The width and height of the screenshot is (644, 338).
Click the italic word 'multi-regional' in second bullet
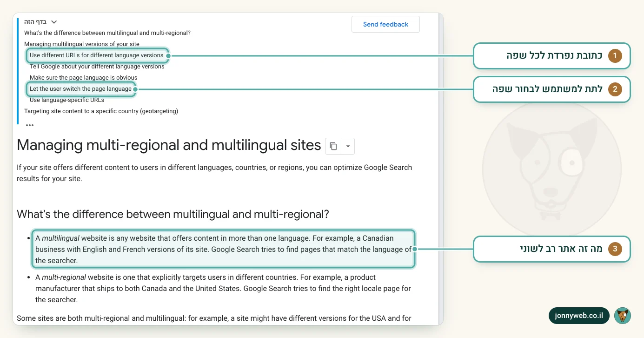64,277
